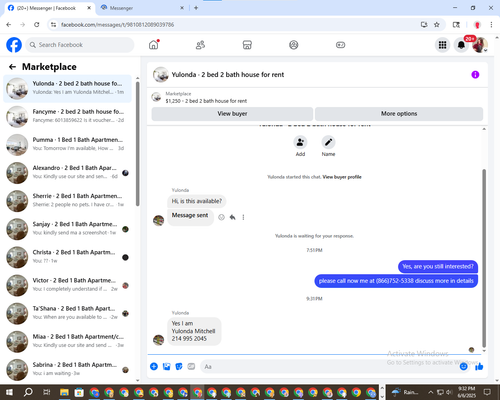
Task: Open Pumma 1 Bed 1 Bath conversation
Action: point(68,145)
